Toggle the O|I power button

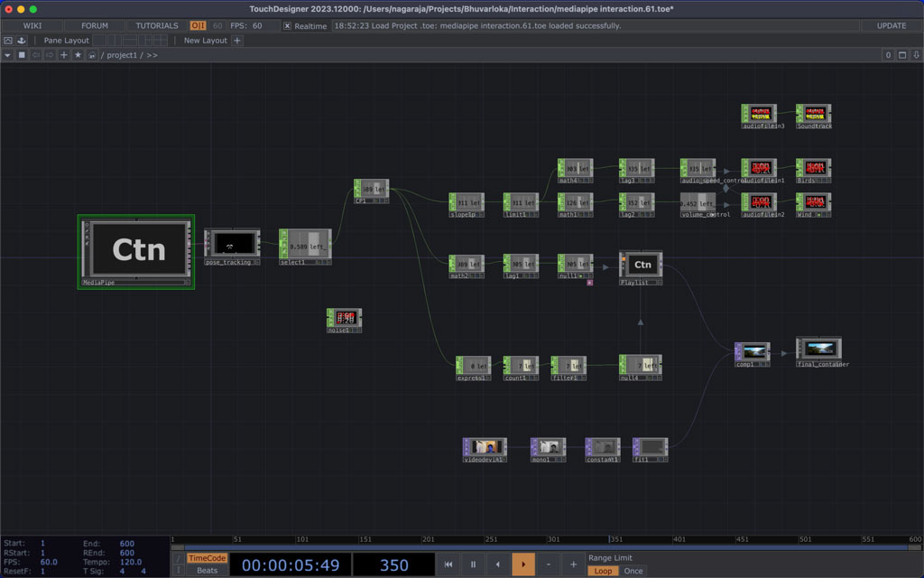click(x=198, y=26)
